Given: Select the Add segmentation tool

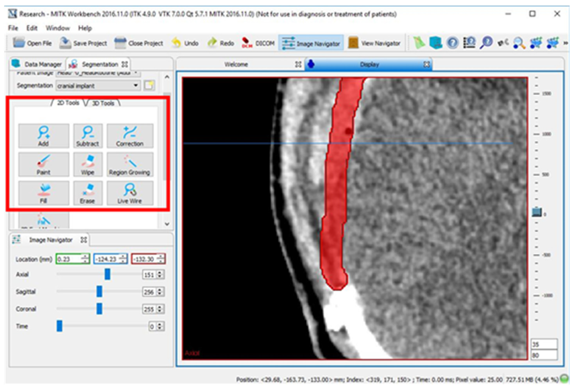Looking at the screenshot, I should click(x=43, y=136).
